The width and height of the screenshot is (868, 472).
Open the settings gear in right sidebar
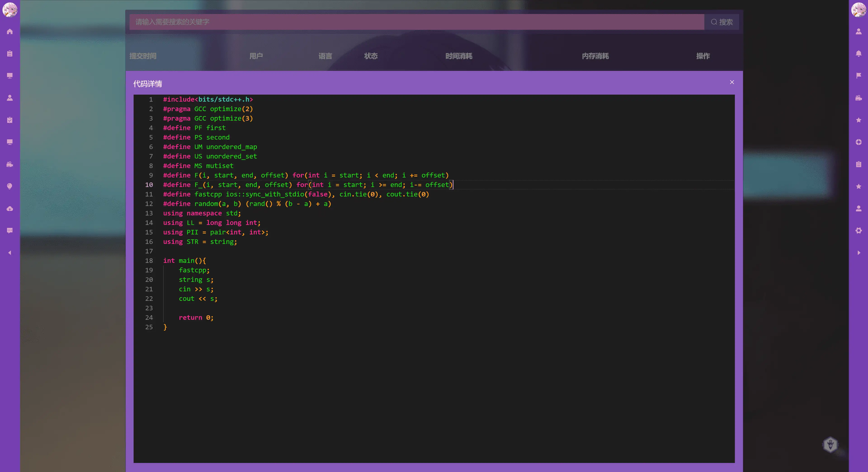click(858, 231)
